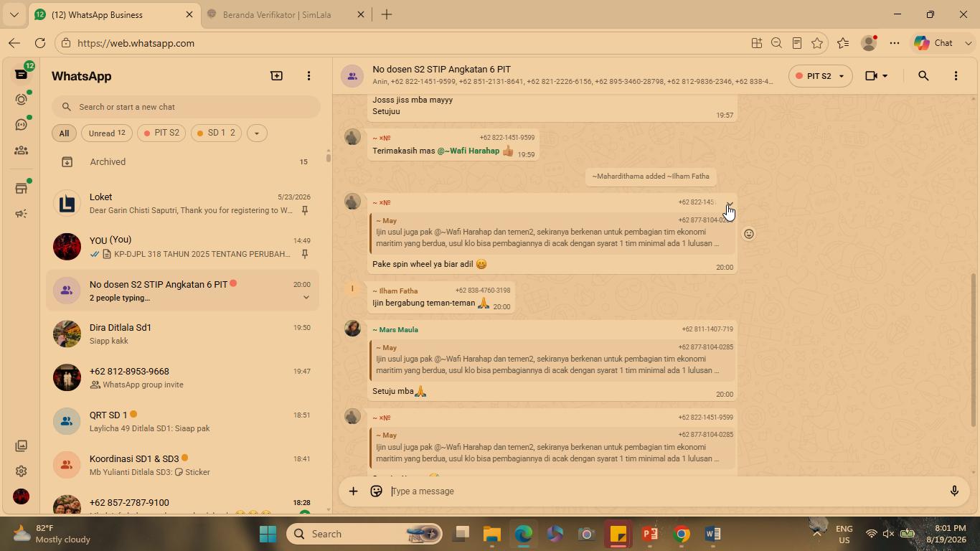980x551 pixels.
Task: Open the new chat icon
Action: [276, 75]
